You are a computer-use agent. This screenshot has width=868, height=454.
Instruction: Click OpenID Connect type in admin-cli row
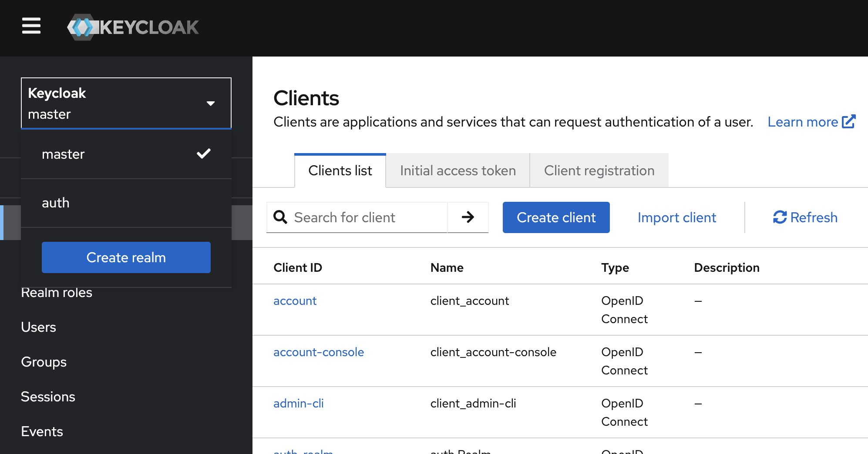tap(624, 412)
